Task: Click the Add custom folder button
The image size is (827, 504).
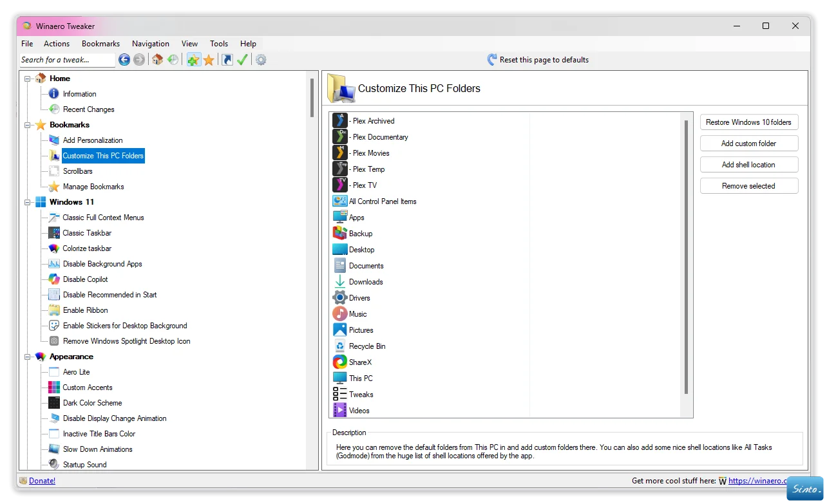Action: coord(749,144)
